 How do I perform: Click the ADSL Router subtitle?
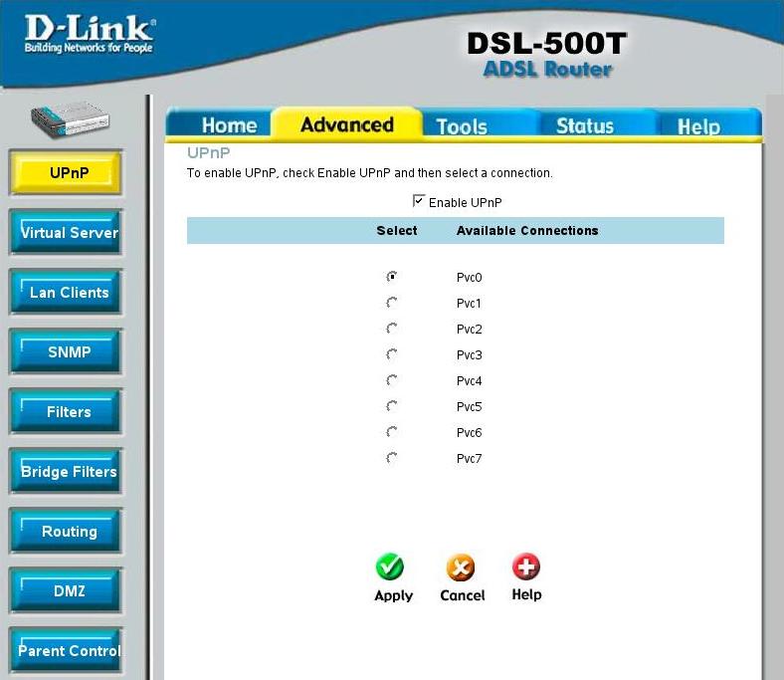547,69
